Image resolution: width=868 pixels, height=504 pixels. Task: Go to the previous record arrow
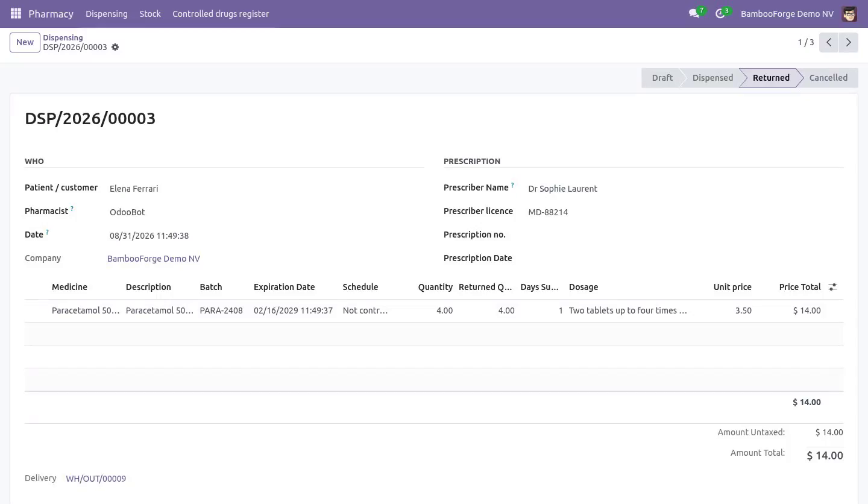click(x=829, y=42)
